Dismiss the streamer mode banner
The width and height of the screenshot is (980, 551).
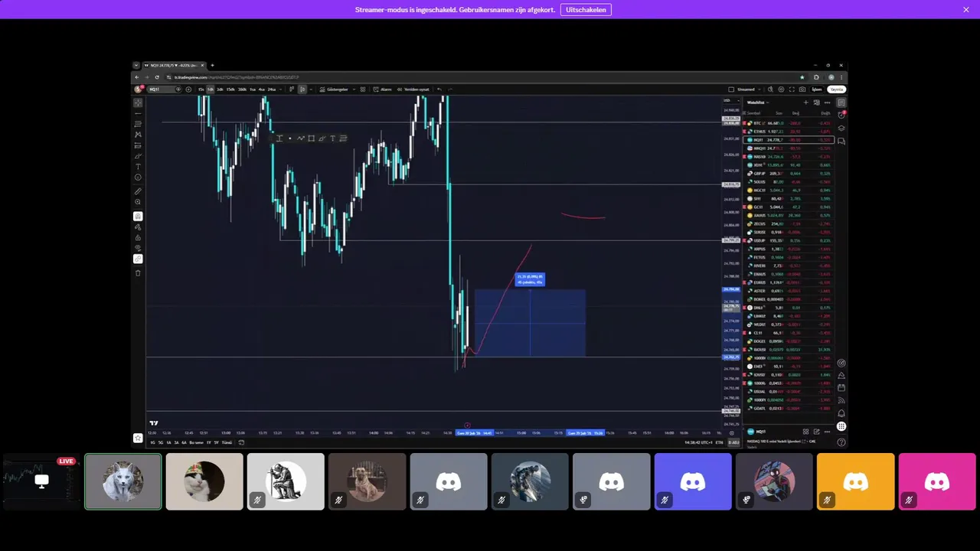point(965,9)
